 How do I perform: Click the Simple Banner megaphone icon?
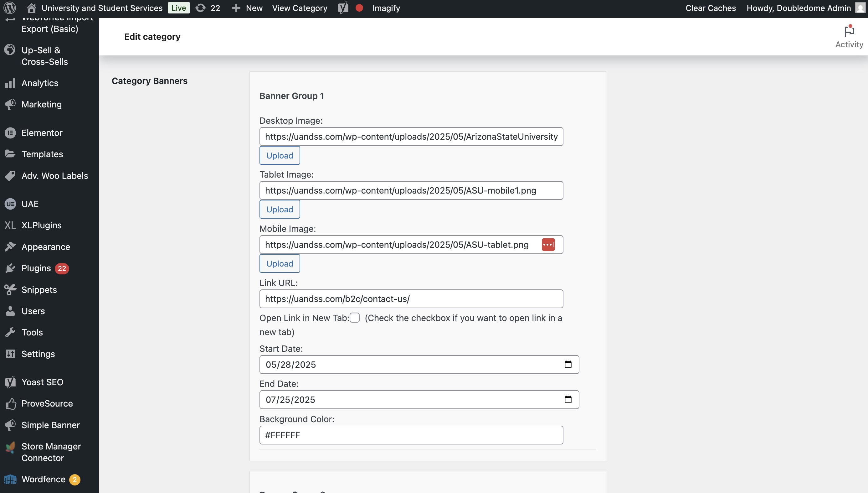(x=10, y=425)
